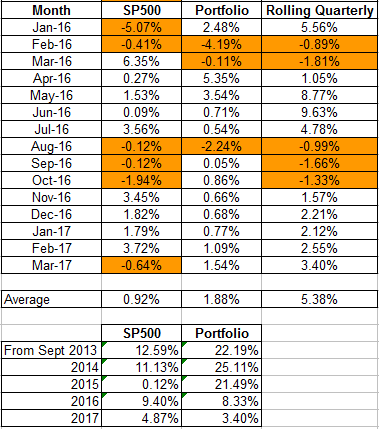Screen dimensions: 379x429
Task: Select the From Sept 2013 label cell
Action: [51, 350]
